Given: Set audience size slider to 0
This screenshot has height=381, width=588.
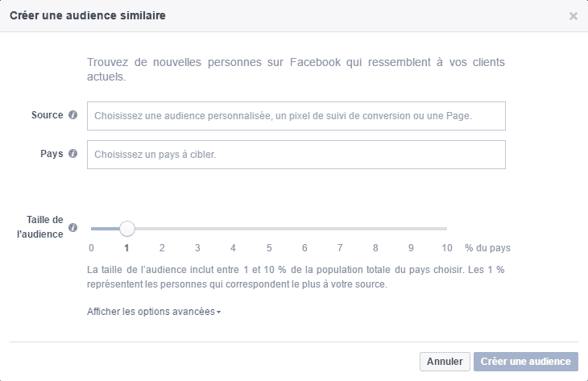Looking at the screenshot, I should pos(92,229).
